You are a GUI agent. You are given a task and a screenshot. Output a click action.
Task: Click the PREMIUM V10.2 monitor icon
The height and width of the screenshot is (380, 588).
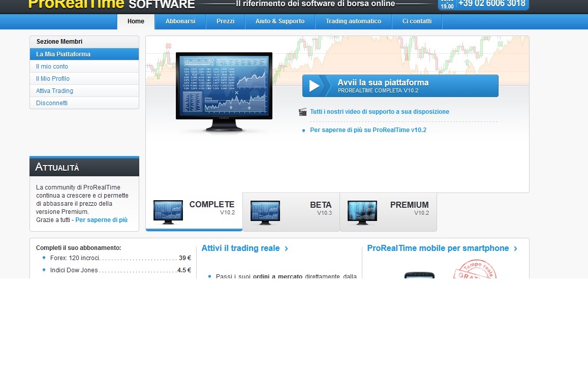(x=362, y=212)
